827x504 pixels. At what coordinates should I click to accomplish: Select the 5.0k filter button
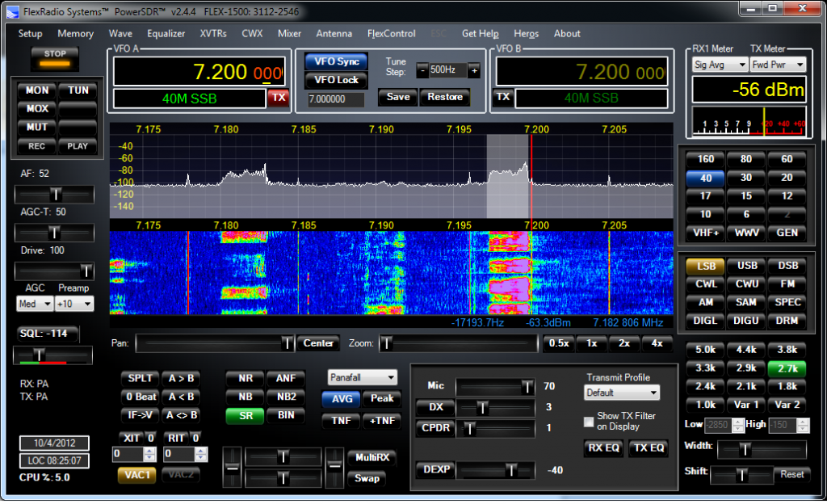click(706, 350)
